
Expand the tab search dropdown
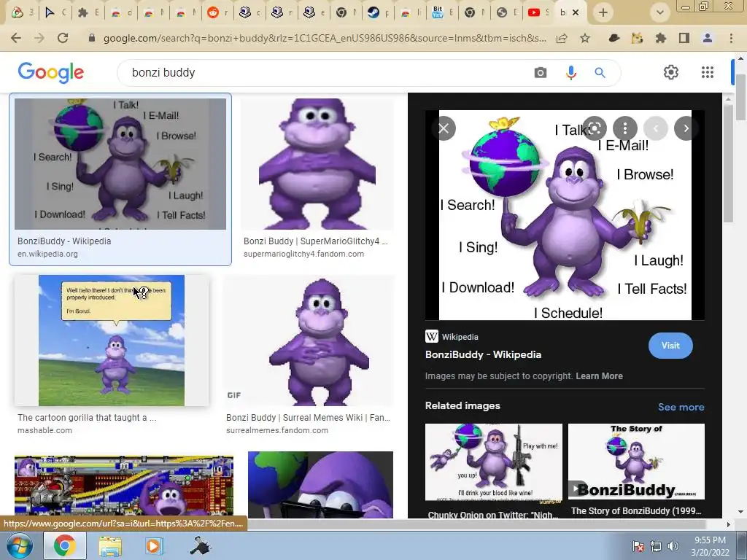click(x=659, y=12)
